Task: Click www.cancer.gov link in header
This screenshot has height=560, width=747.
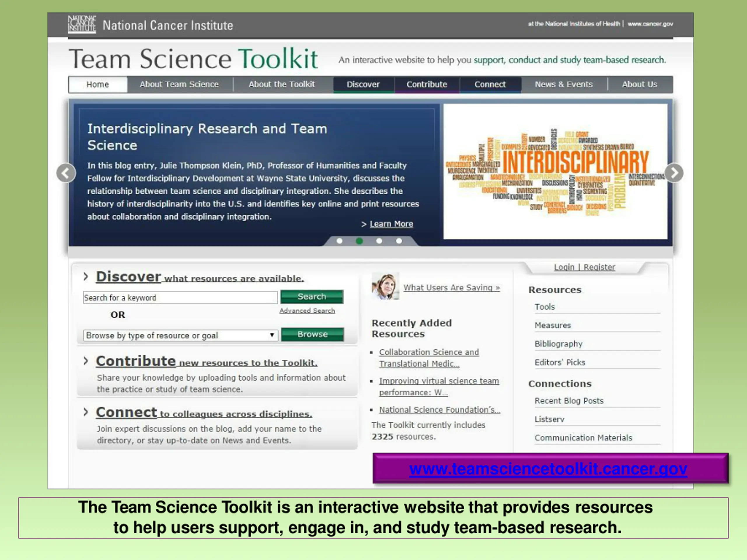Action: (650, 24)
